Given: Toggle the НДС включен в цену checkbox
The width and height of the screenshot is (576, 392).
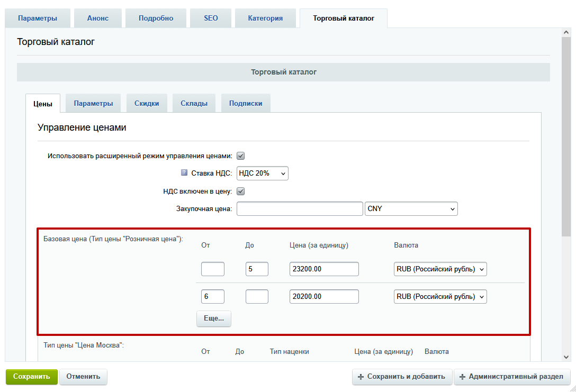Looking at the screenshot, I should coord(240,192).
